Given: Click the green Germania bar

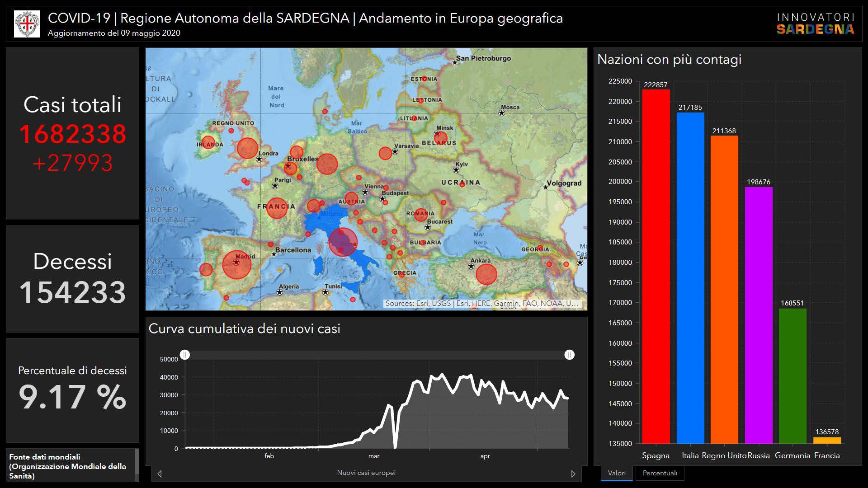Looking at the screenshot, I should click(793, 375).
